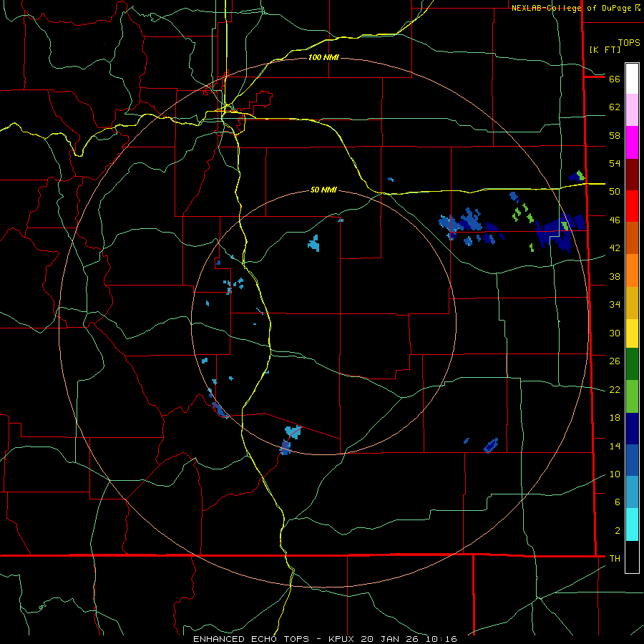The height and width of the screenshot is (644, 644).
Task: Click the "30" legend value
Action: pos(615,333)
